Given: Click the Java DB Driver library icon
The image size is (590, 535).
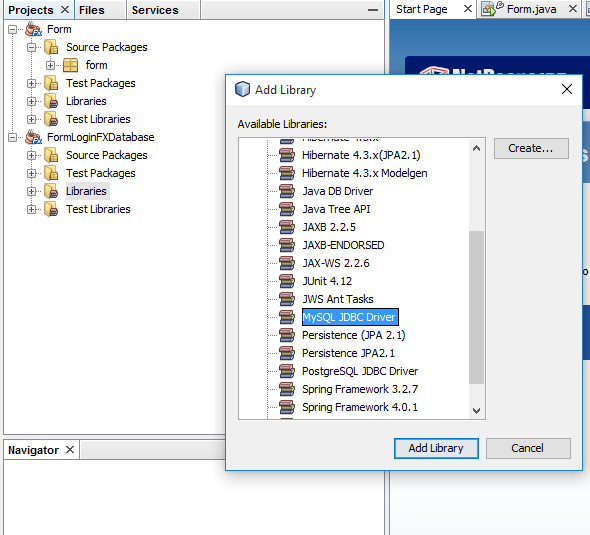Looking at the screenshot, I should [287, 191].
